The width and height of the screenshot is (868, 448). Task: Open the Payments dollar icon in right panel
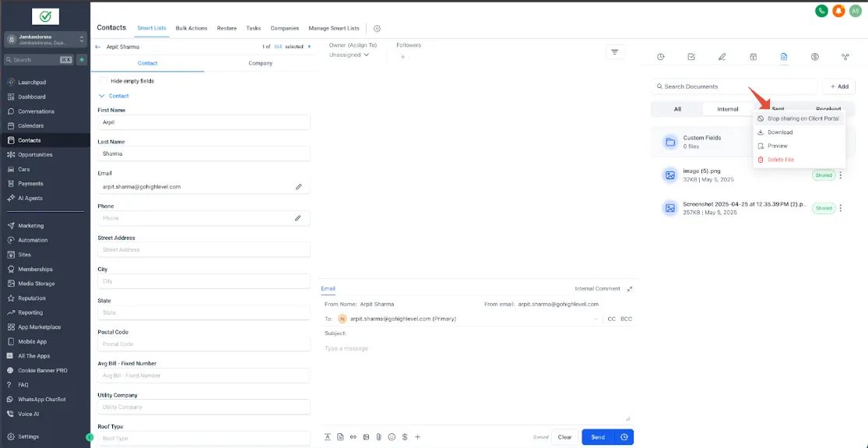click(x=814, y=56)
